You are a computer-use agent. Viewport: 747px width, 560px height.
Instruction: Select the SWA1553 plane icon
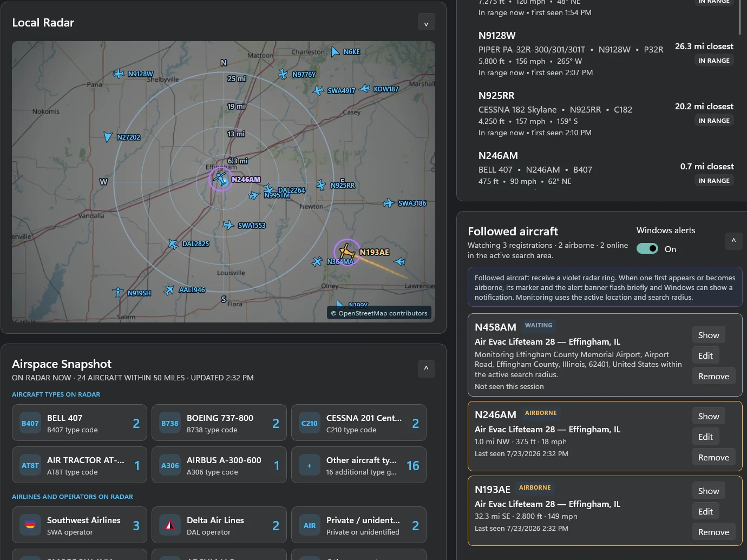point(228,225)
